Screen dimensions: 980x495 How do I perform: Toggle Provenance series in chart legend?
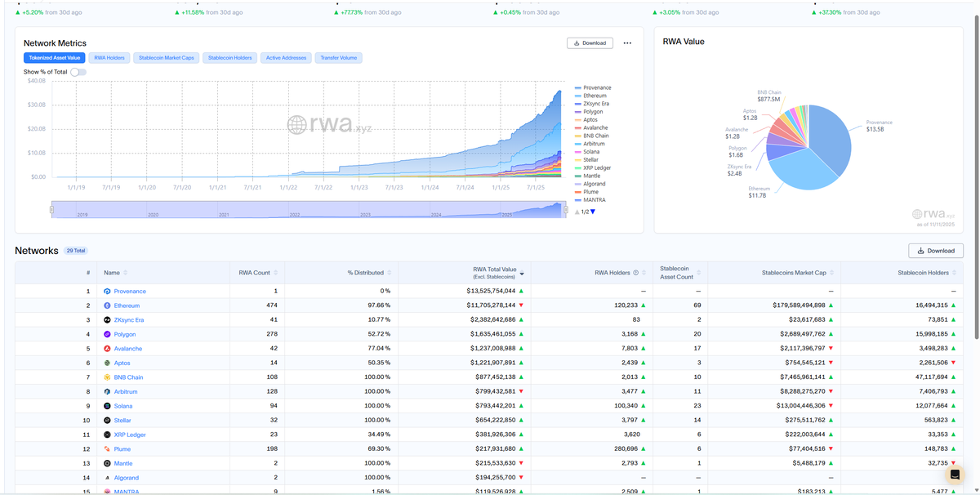pos(594,87)
